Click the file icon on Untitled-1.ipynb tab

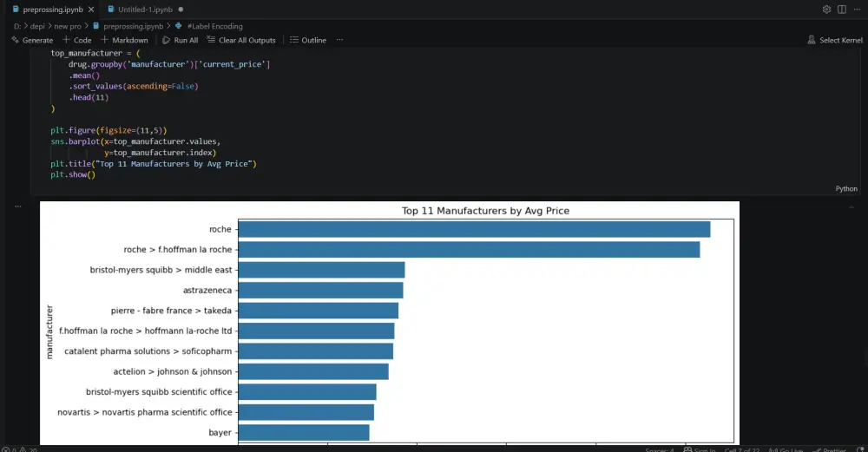tap(111, 10)
